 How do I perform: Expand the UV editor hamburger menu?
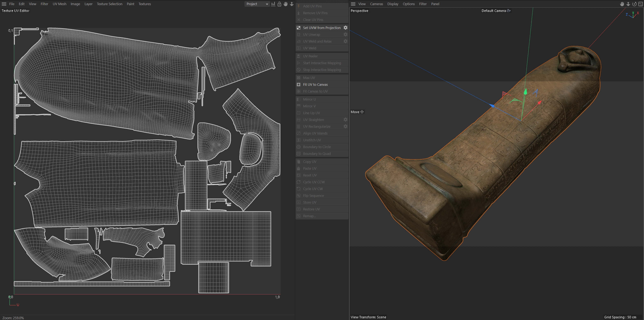[x=4, y=4]
